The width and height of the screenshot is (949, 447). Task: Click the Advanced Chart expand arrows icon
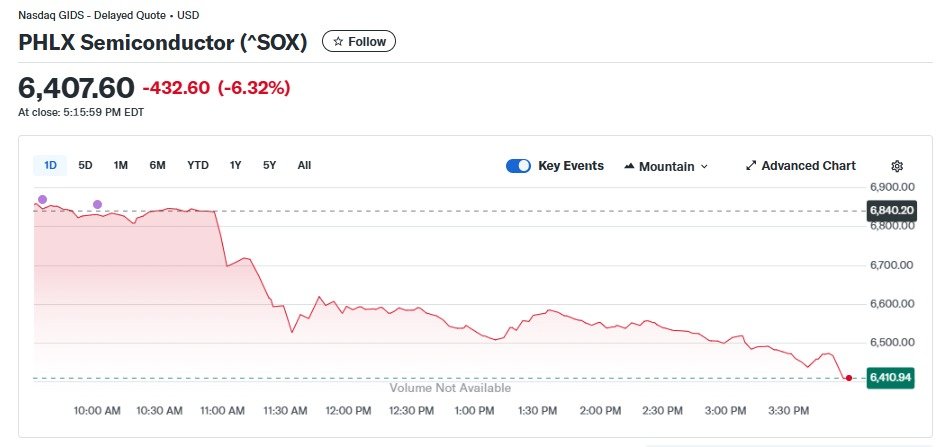[x=751, y=166]
